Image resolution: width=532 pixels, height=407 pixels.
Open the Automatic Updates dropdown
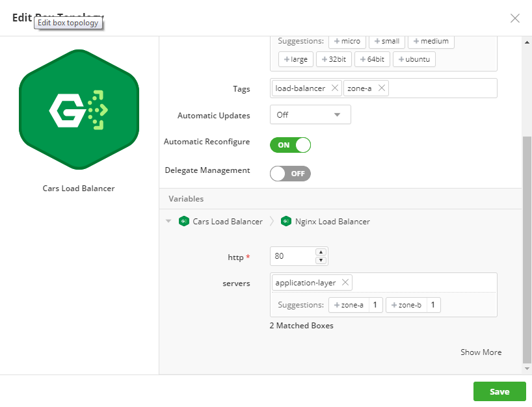coord(310,114)
